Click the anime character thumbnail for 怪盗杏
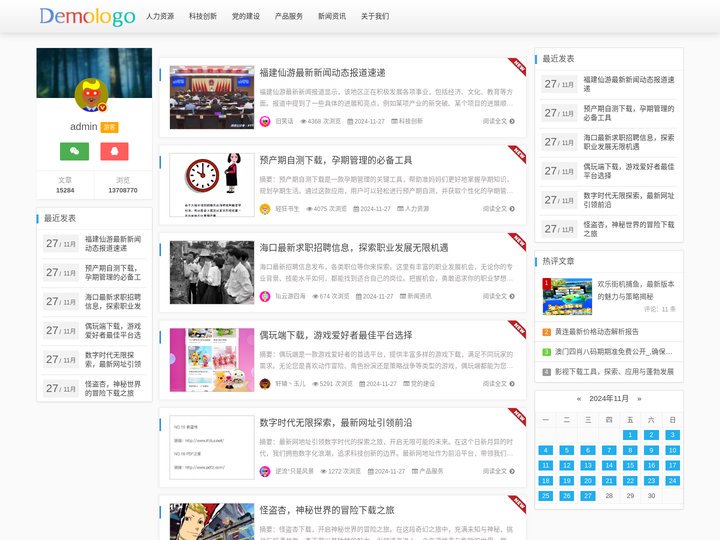 tap(212, 522)
